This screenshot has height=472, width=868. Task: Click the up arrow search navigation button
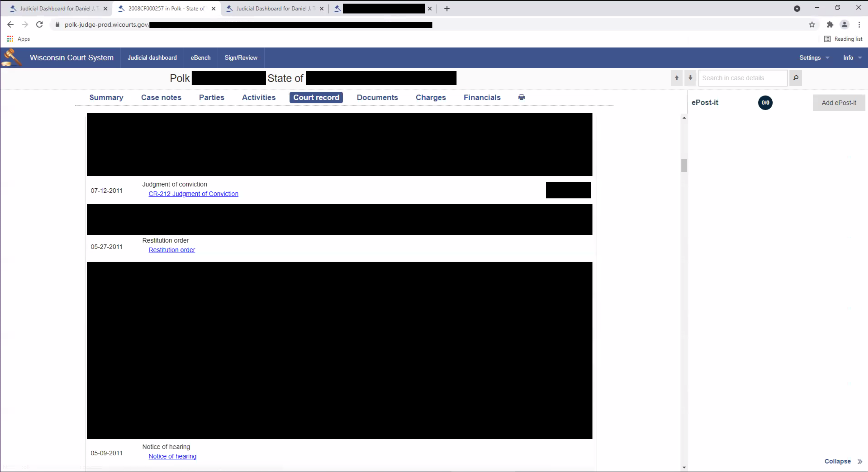coord(676,78)
